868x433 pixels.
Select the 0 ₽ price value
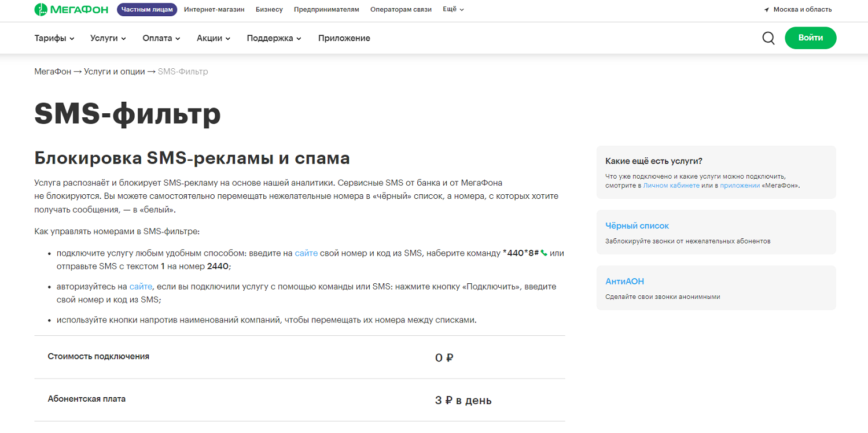click(444, 358)
